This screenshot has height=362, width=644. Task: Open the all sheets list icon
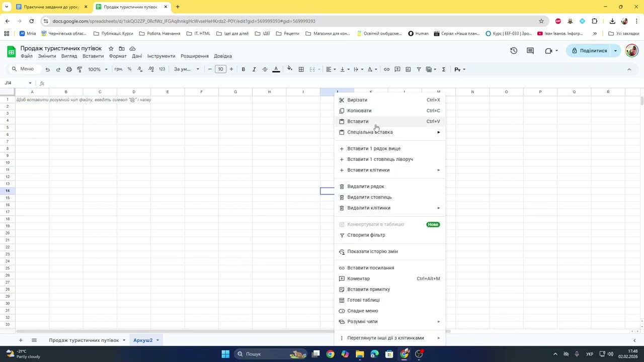coord(34,340)
